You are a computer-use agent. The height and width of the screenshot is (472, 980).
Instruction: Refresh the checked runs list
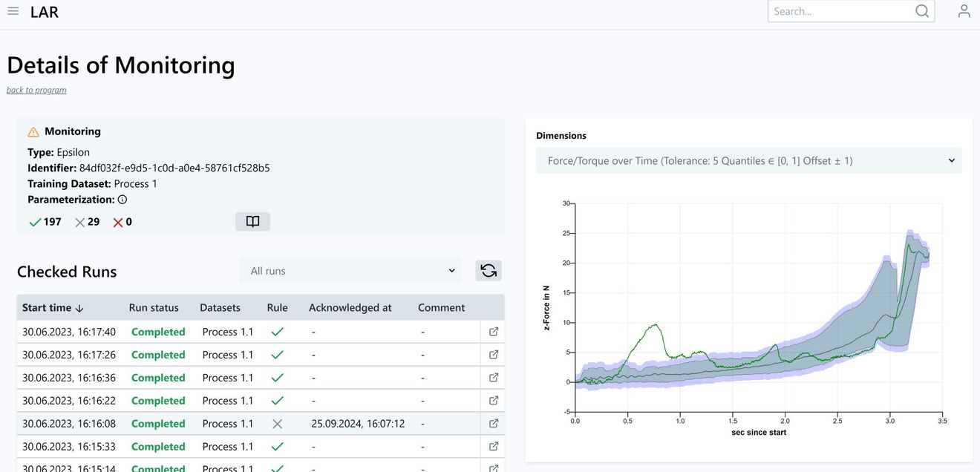click(x=489, y=271)
